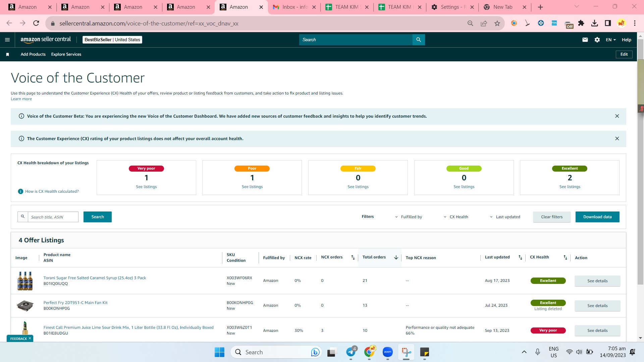Screen dimensions: 644x362
Task: Open Zoom from the taskbar
Action: pos(388,352)
